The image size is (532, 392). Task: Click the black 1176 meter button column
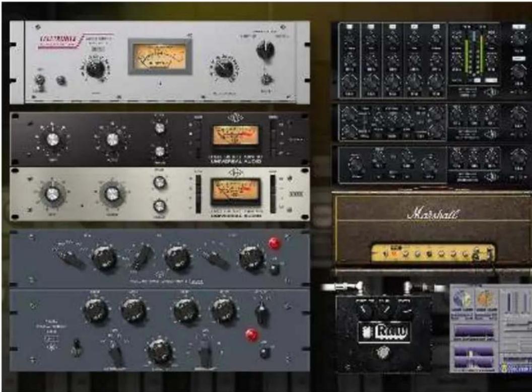tap(273, 139)
